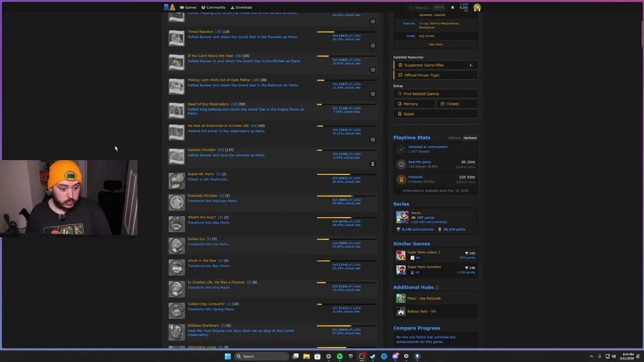
Task: Click Unlocked an achievement stat link
Action: (428, 147)
